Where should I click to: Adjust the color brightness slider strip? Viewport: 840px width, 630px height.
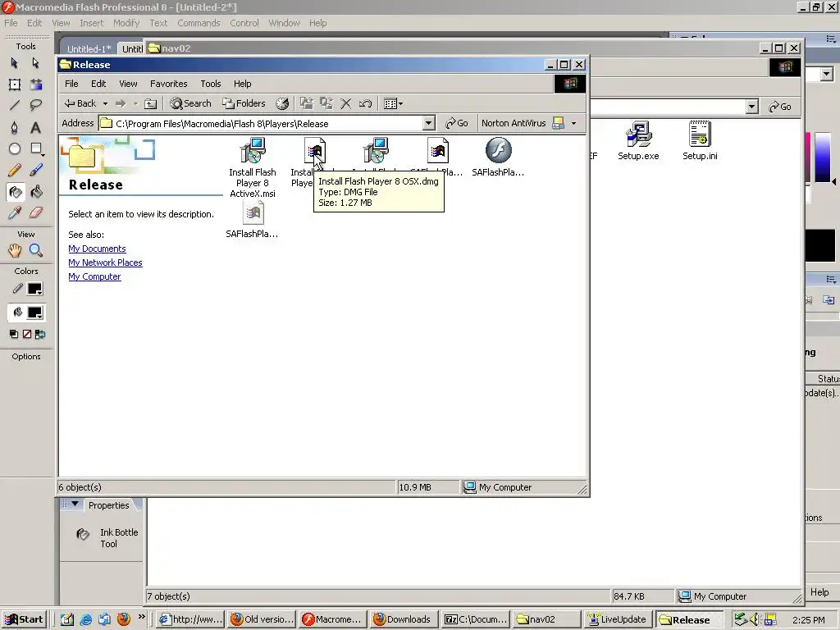(822, 157)
